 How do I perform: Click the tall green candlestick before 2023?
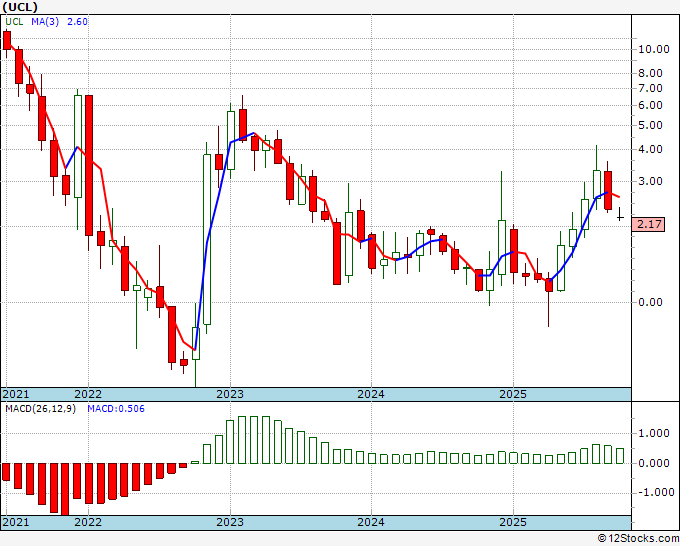pos(207,239)
